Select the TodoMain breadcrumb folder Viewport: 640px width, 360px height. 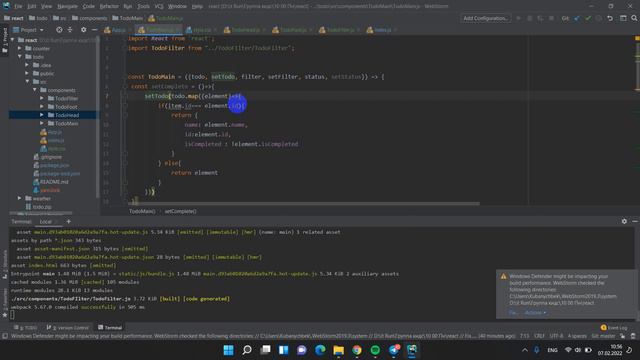click(127, 18)
